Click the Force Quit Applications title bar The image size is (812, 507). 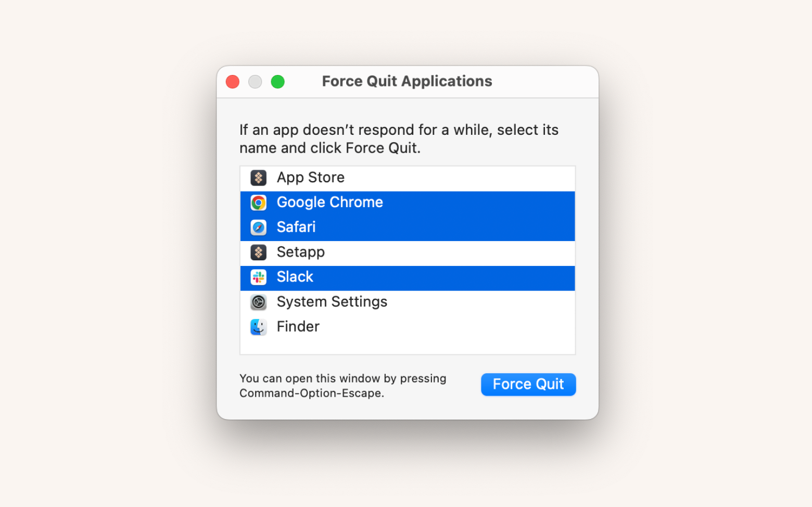(x=407, y=81)
